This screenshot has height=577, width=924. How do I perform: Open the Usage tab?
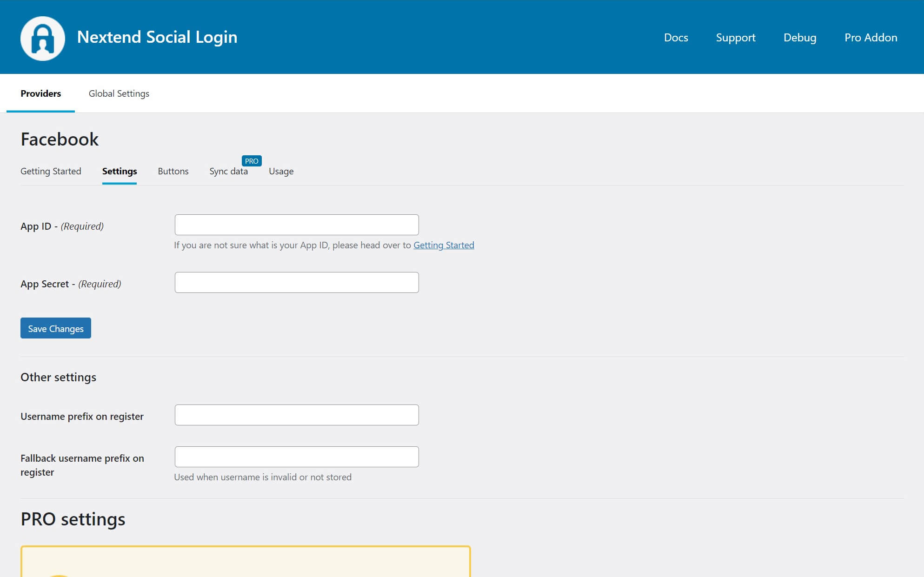[x=281, y=171]
